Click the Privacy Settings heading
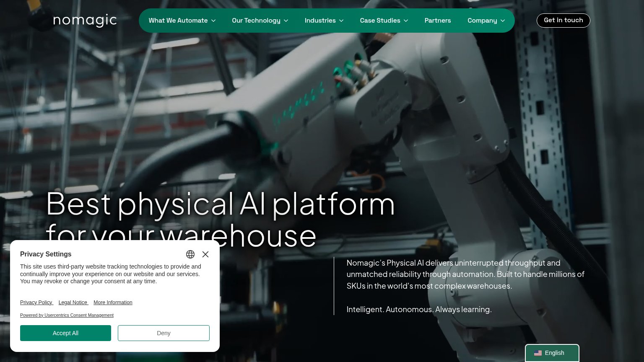 pyautogui.click(x=46, y=254)
